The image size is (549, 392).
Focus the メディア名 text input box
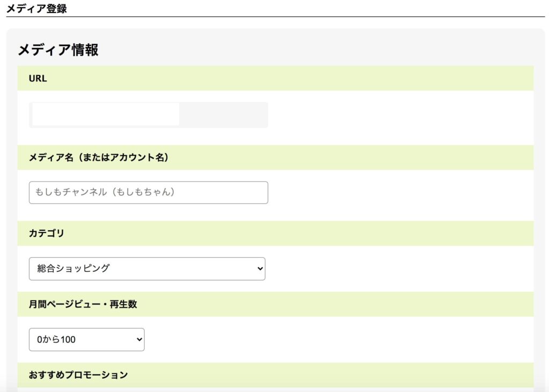tap(149, 192)
